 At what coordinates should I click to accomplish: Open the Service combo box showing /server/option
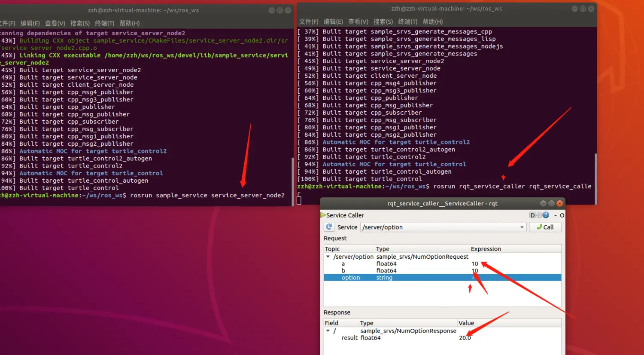[444, 227]
